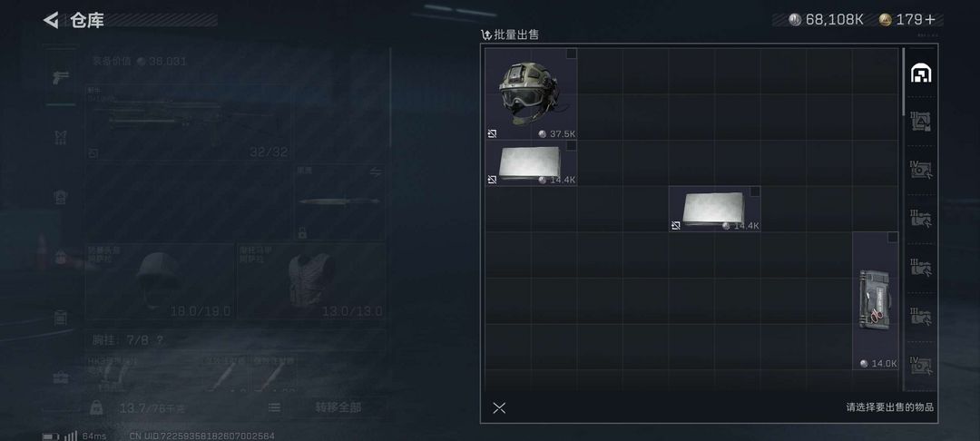Go back using the 仓库 arrow
The height and width of the screenshot is (441, 980).
click(x=51, y=20)
